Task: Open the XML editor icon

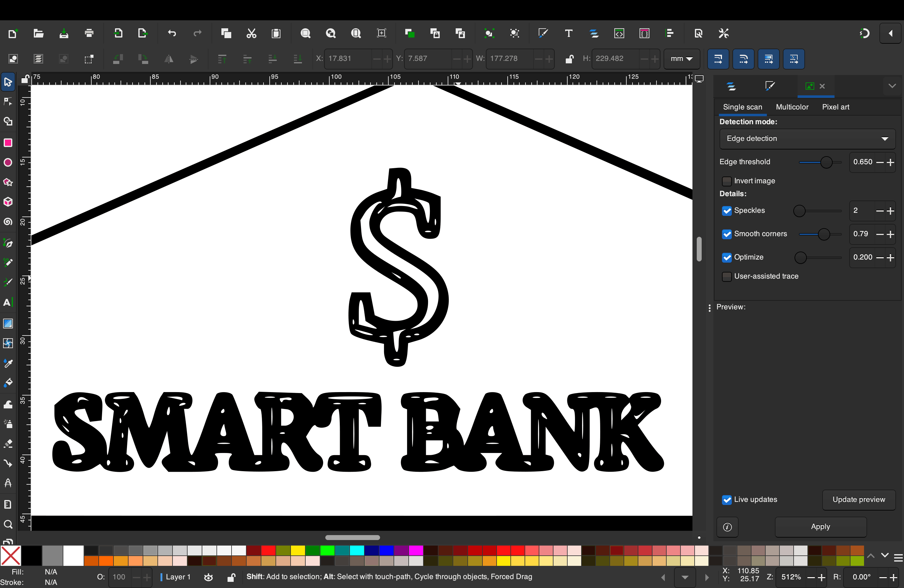Action: pyautogui.click(x=619, y=34)
